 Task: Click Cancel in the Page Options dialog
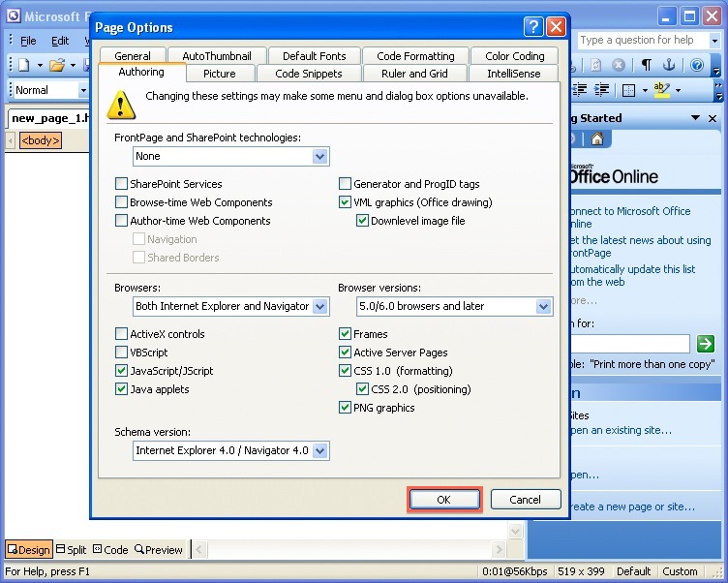click(x=525, y=500)
